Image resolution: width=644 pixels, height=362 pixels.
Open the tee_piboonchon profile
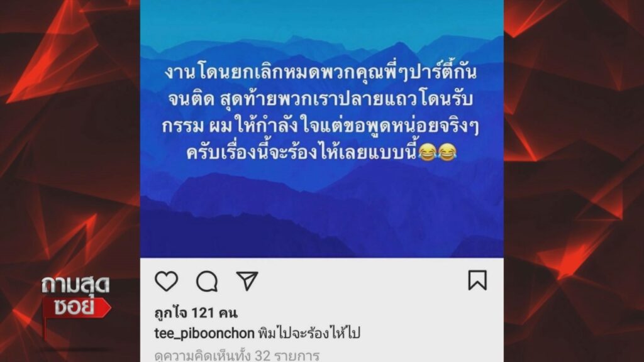pyautogui.click(x=204, y=333)
